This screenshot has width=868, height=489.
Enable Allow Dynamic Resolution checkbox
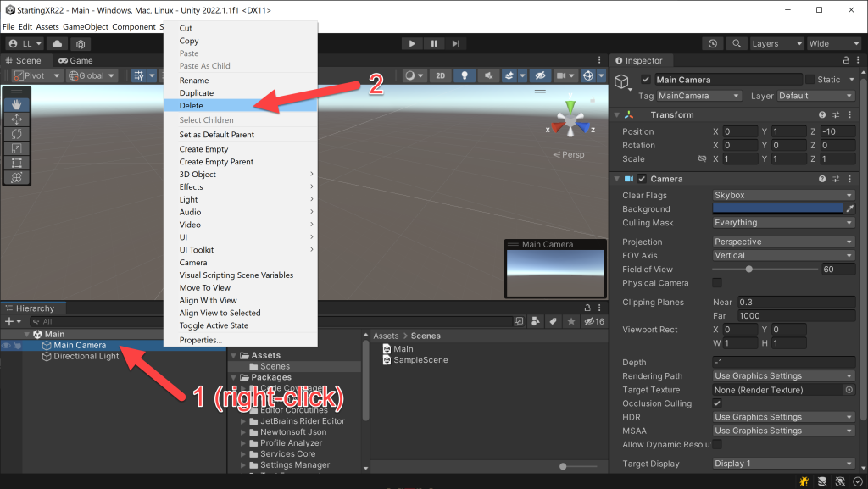pos(717,444)
